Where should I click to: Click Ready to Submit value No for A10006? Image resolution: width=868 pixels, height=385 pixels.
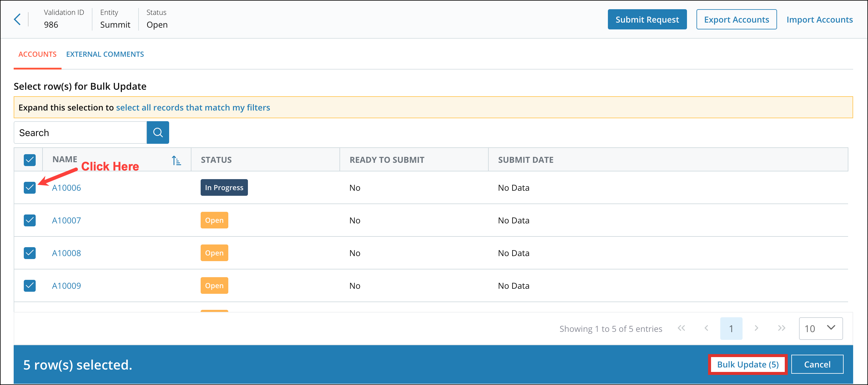click(355, 188)
